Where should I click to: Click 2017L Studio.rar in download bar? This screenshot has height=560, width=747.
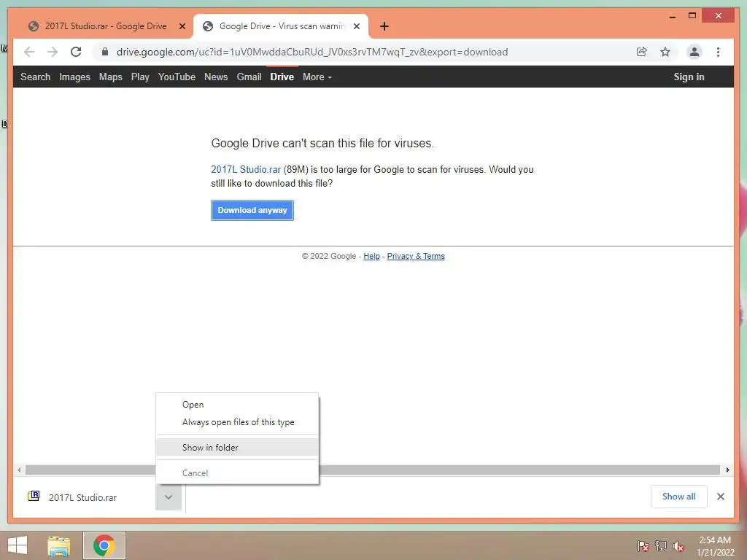83,497
